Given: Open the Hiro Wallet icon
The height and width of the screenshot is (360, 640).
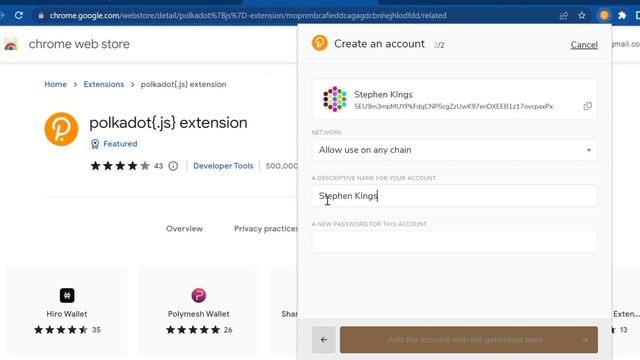Looking at the screenshot, I should (x=67, y=295).
